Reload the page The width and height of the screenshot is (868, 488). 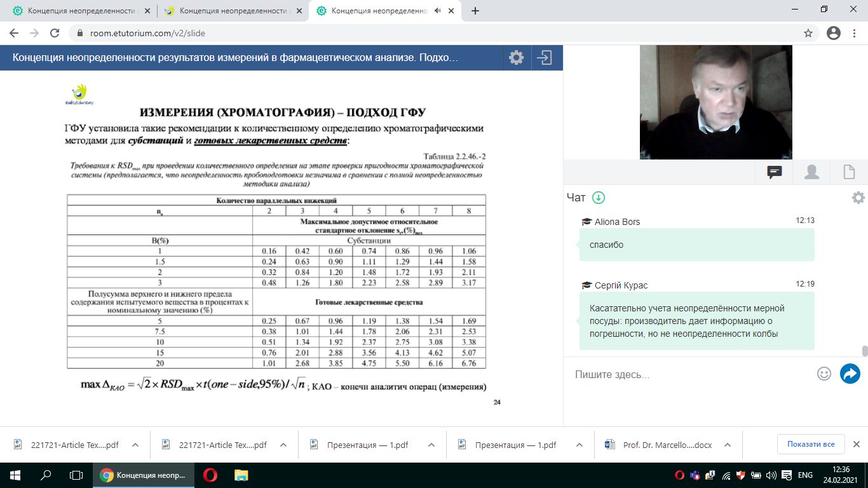[55, 33]
